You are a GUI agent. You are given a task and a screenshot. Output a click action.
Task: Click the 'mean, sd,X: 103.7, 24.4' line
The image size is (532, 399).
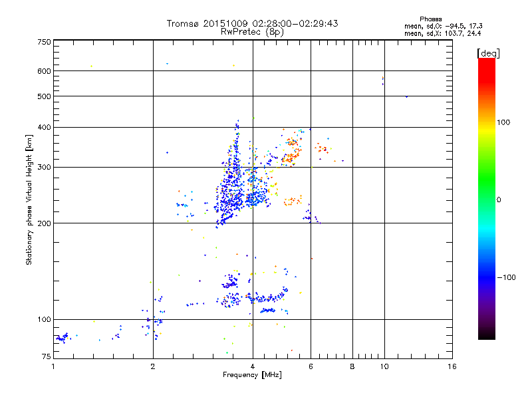pos(442,33)
